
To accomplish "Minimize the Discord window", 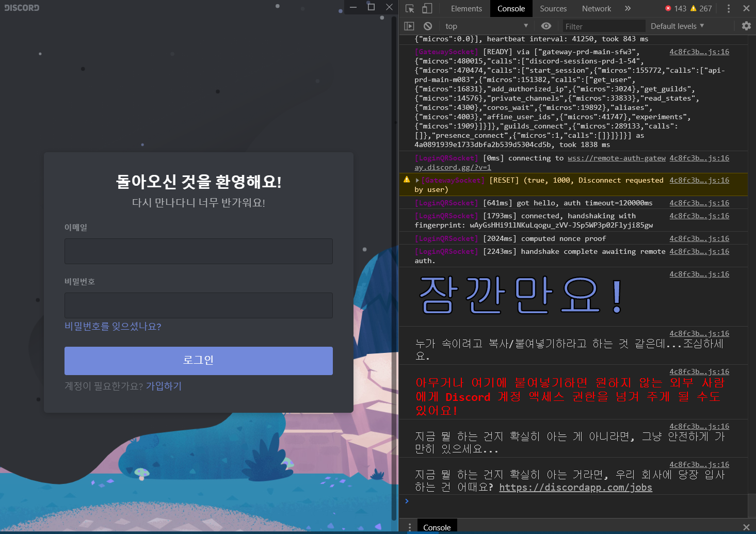I will (353, 7).
